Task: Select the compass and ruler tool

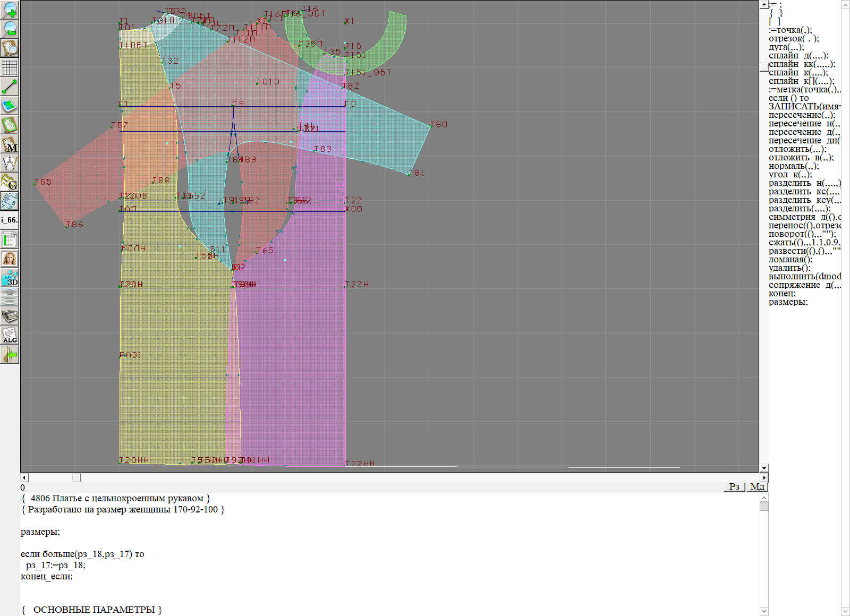Action: pos(10,163)
